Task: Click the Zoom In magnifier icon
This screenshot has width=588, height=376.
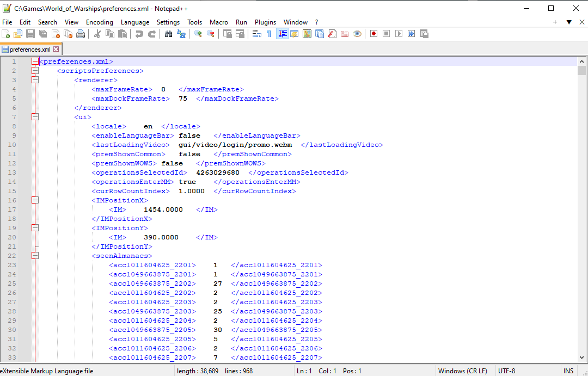Action: click(x=198, y=34)
